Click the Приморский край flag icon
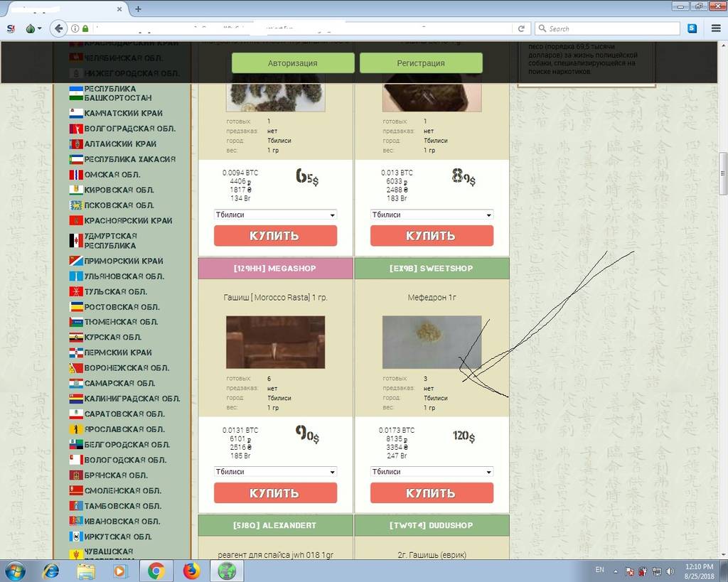Viewport: 728px width, 582px height. point(76,261)
